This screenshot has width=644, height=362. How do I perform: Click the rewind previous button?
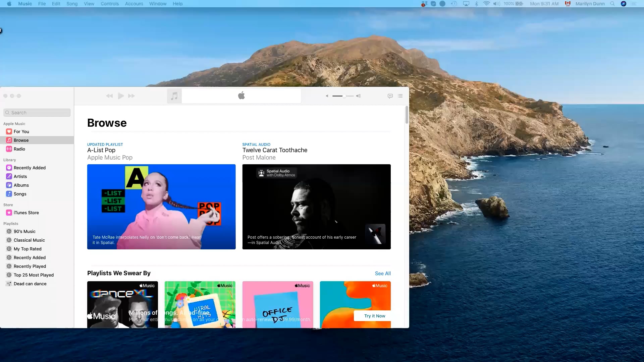(x=109, y=96)
